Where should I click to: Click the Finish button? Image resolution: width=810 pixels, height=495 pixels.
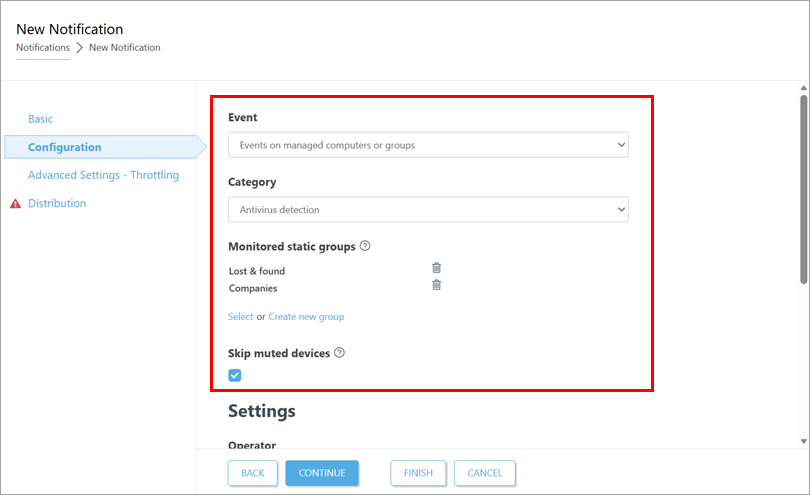[418, 473]
